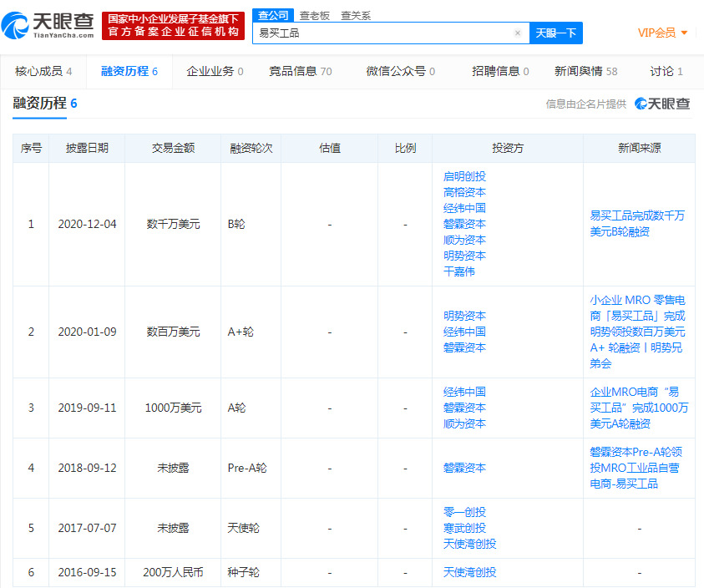Click the 披露日期 column header
This screenshot has height=588, width=704.
(x=87, y=148)
